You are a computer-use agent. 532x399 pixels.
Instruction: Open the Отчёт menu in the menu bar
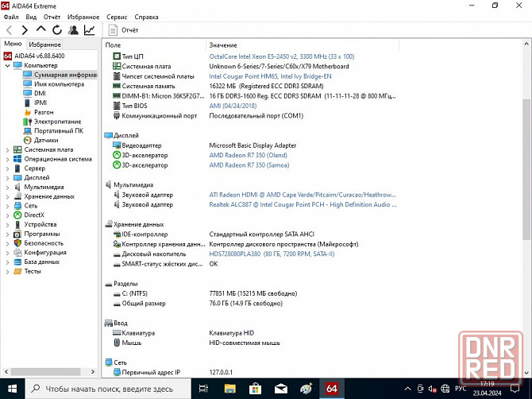pyautogui.click(x=52, y=17)
